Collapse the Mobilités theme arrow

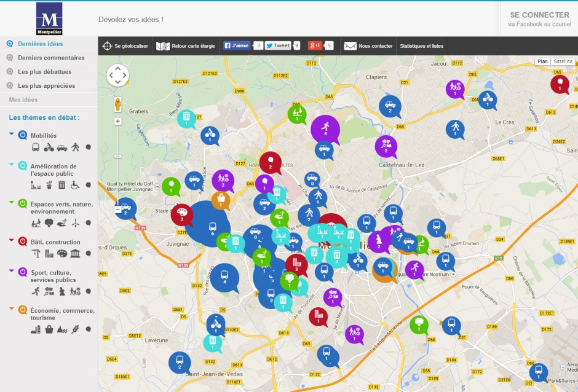coord(12,133)
